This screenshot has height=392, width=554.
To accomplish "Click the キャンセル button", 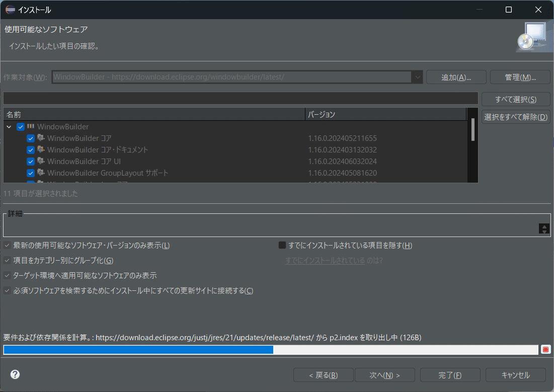I will tap(515, 375).
